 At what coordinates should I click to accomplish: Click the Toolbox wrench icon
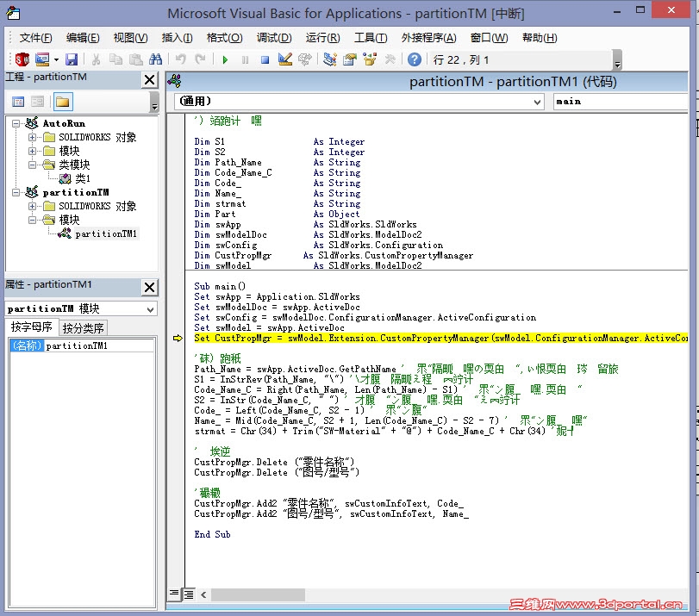coord(390,59)
